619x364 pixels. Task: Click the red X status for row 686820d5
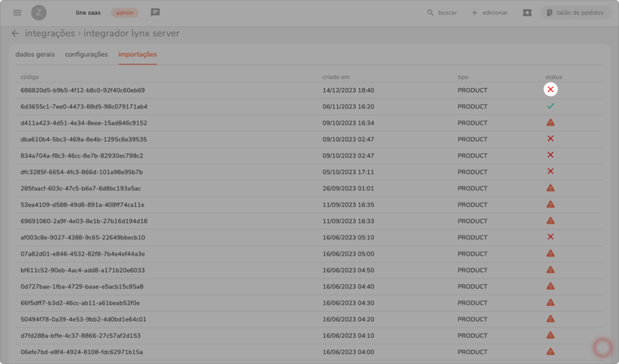551,90
